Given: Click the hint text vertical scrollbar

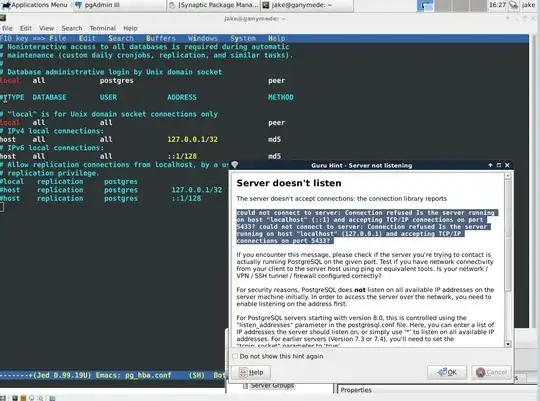Looking at the screenshot, I should [508, 260].
